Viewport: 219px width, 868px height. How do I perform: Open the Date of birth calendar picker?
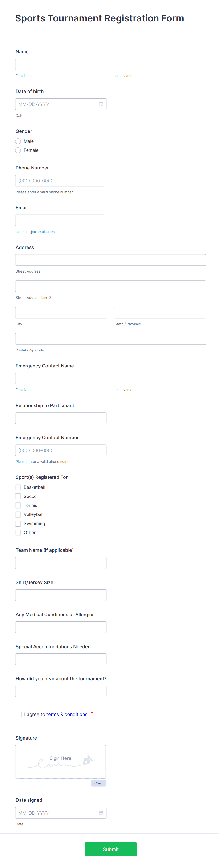(x=101, y=104)
